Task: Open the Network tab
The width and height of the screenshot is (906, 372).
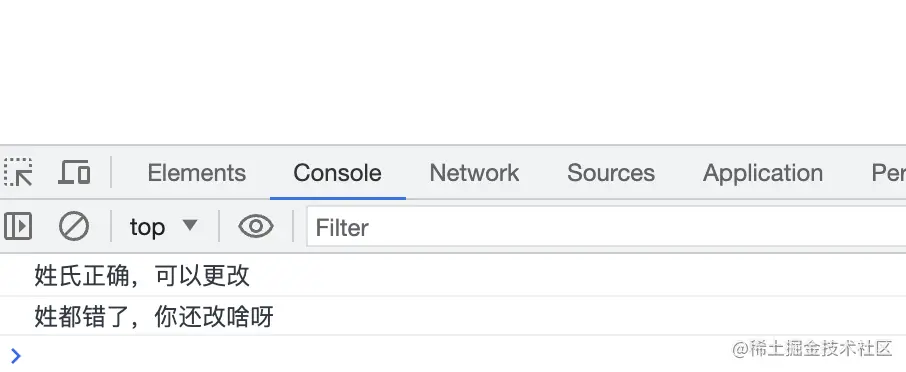Action: tap(474, 173)
